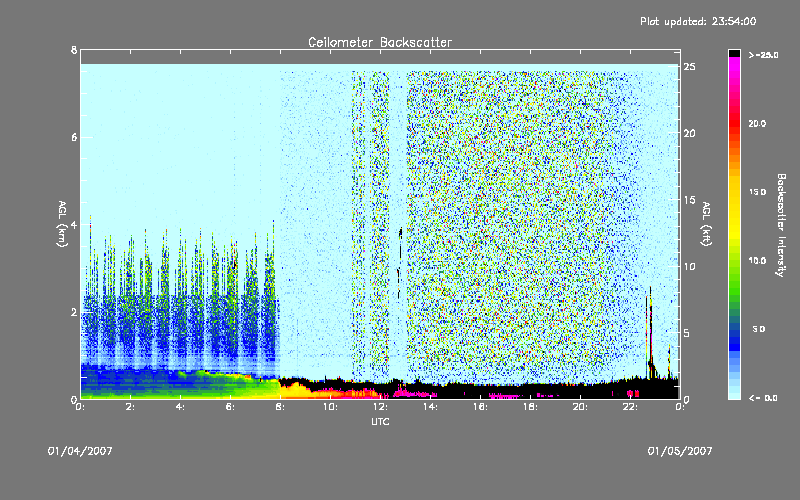Click the 15 kft tick on right axis
Viewport: 800px width, 500px height.
coord(689,200)
